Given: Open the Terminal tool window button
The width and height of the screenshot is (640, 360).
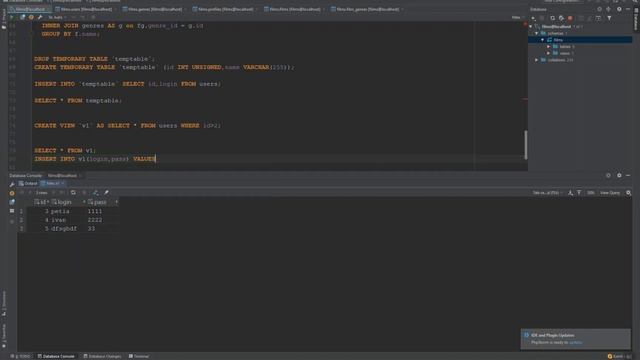Looking at the screenshot, I should pyautogui.click(x=139, y=356).
